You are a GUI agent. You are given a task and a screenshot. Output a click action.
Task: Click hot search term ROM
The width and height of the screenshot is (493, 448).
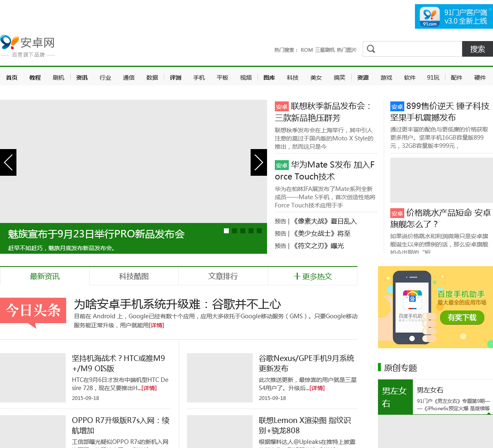[306, 50]
